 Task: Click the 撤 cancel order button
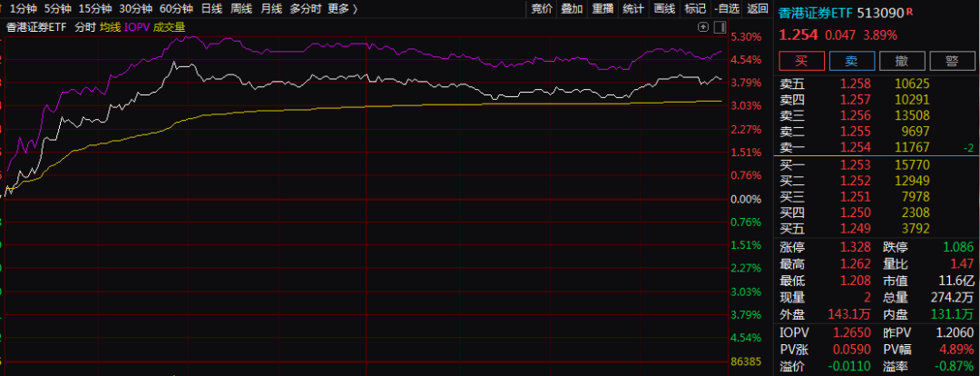[x=901, y=61]
